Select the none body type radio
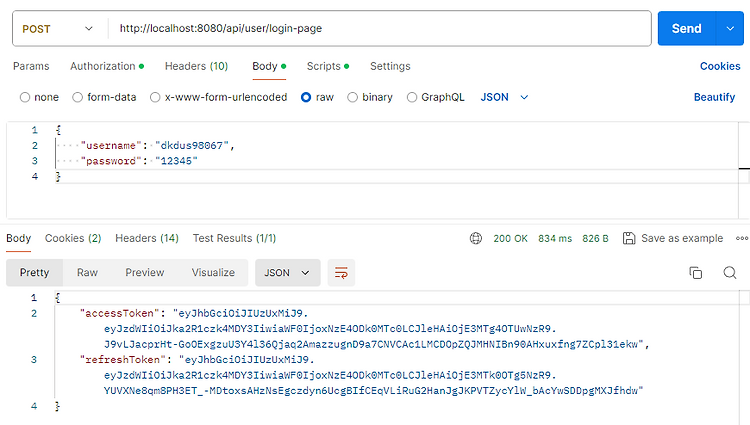This screenshot has width=750, height=425. click(x=25, y=98)
